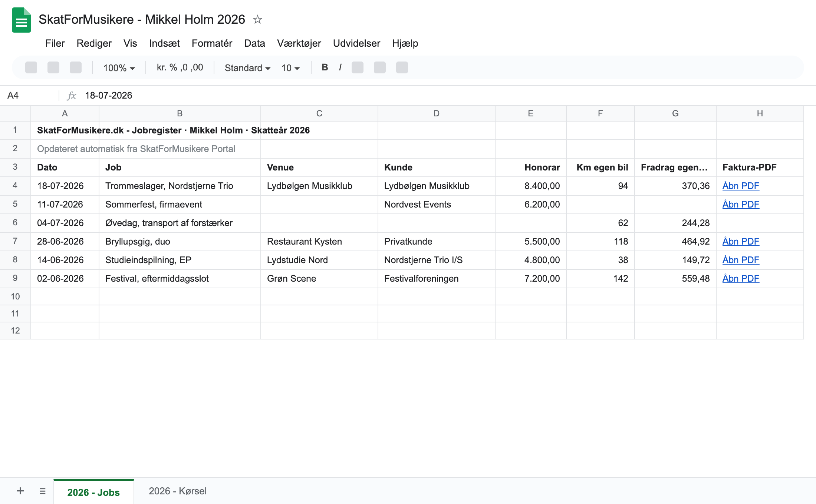Select column H header

(760, 113)
